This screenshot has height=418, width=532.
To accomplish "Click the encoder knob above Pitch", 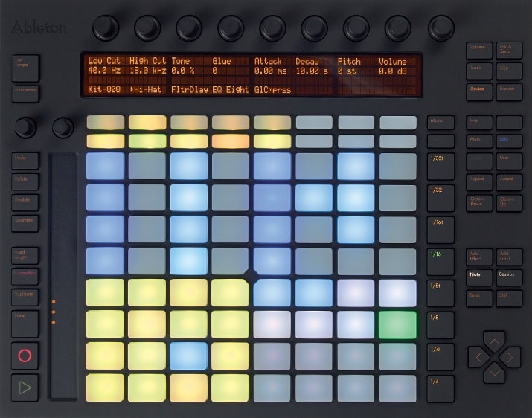I will (x=356, y=28).
